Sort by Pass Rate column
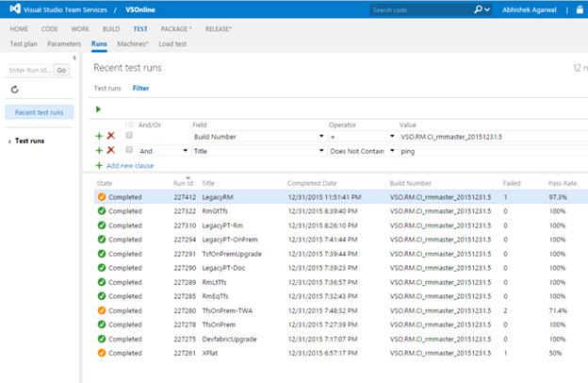The image size is (588, 383). (x=563, y=183)
